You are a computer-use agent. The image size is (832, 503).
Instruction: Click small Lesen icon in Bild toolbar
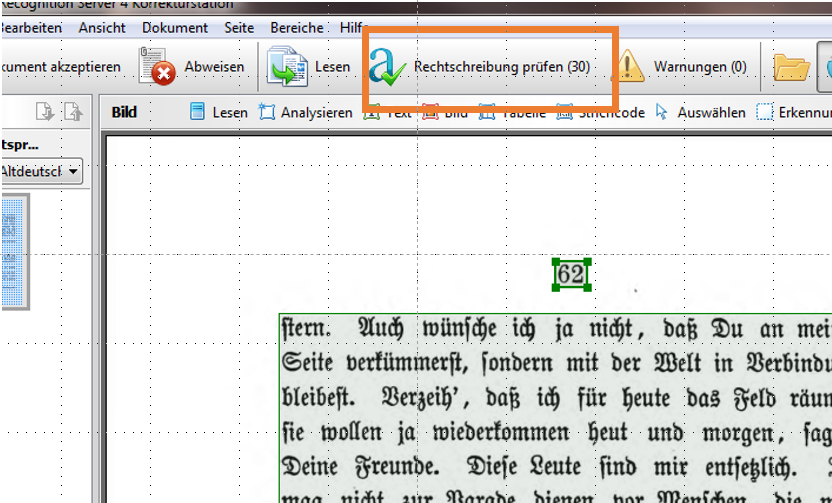[198, 112]
